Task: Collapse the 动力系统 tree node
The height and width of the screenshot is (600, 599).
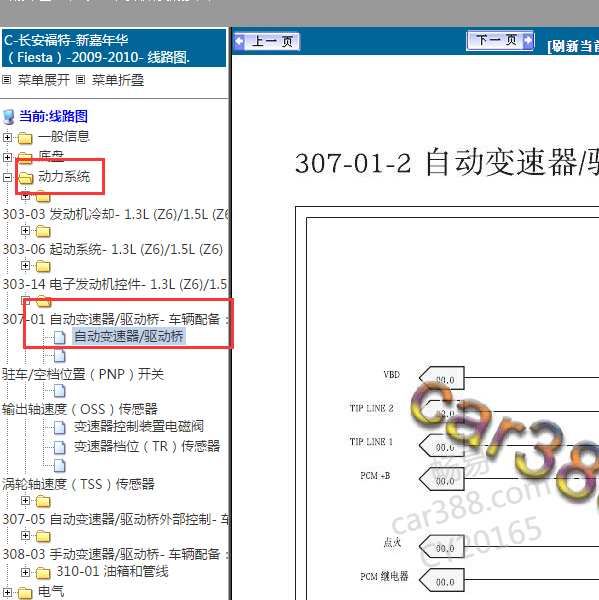Action: pos(7,177)
